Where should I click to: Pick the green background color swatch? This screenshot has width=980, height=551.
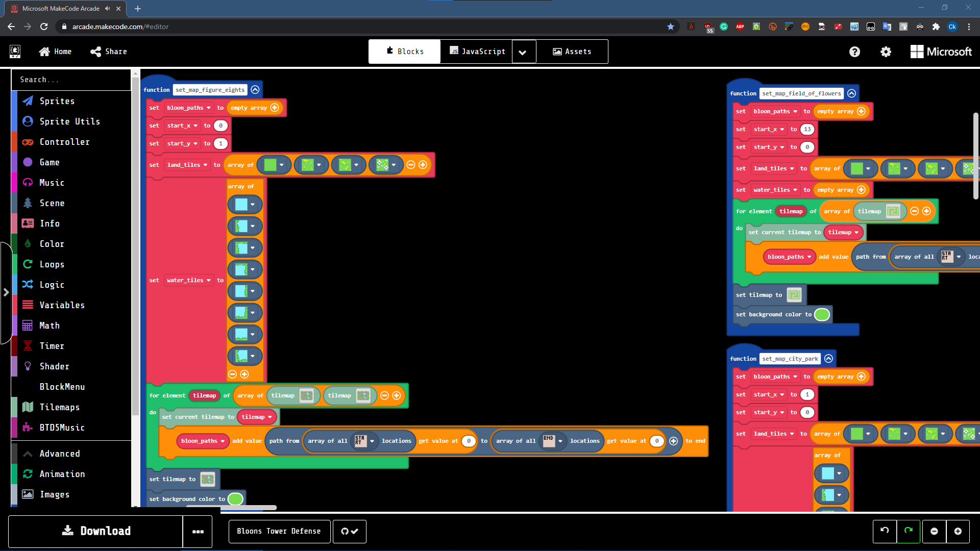pyautogui.click(x=235, y=498)
